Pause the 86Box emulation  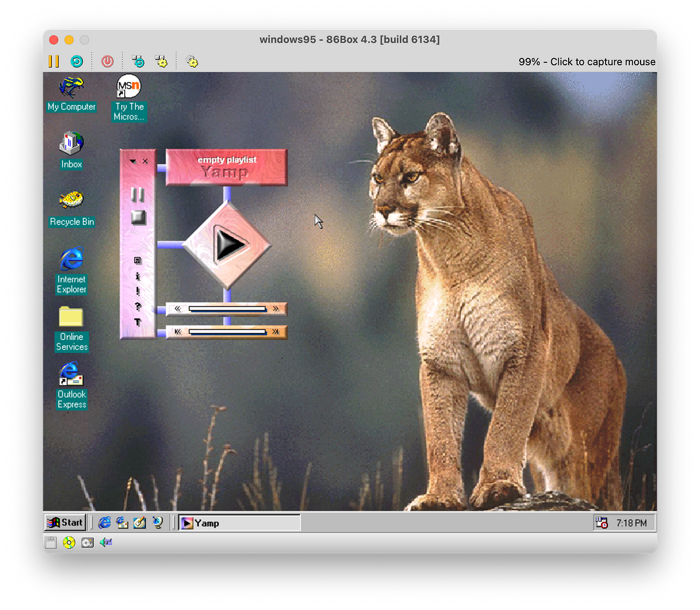pos(54,61)
